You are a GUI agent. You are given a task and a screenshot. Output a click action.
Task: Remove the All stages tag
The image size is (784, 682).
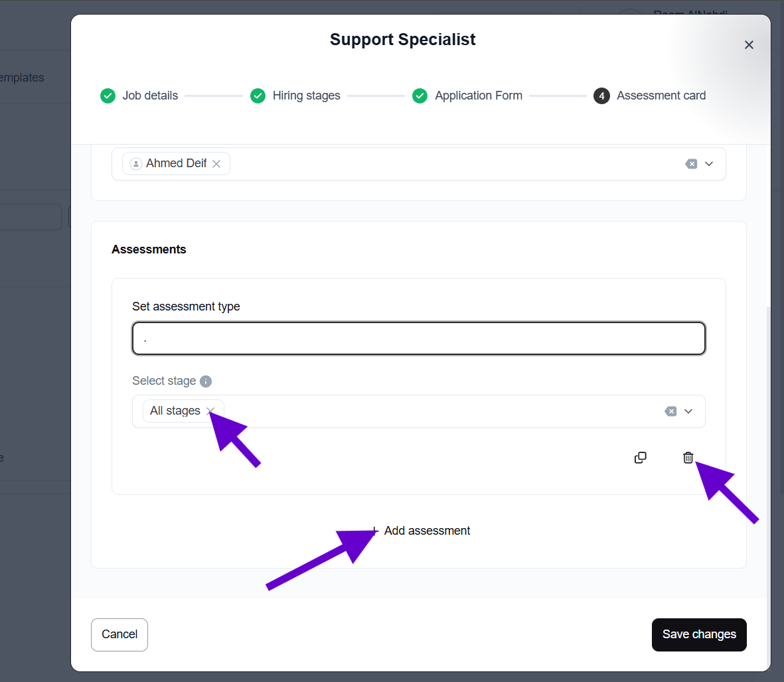210,411
